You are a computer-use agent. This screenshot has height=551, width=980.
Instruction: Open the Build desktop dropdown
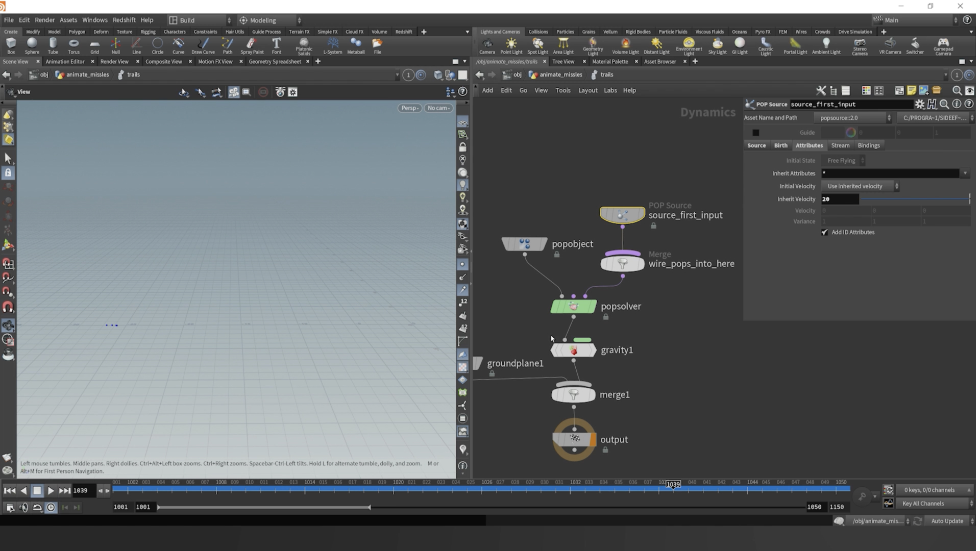tap(200, 20)
